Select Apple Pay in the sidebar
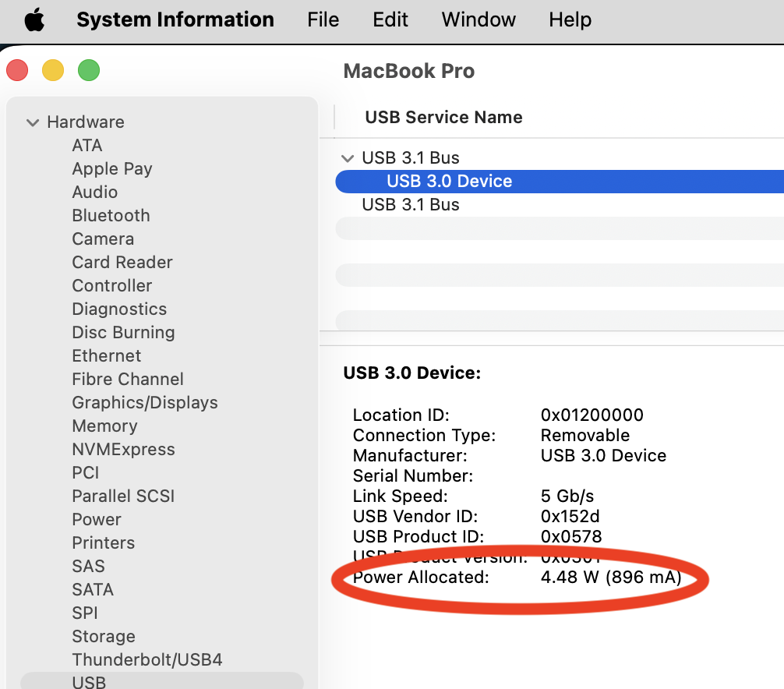This screenshot has width=784, height=689. [x=112, y=169]
